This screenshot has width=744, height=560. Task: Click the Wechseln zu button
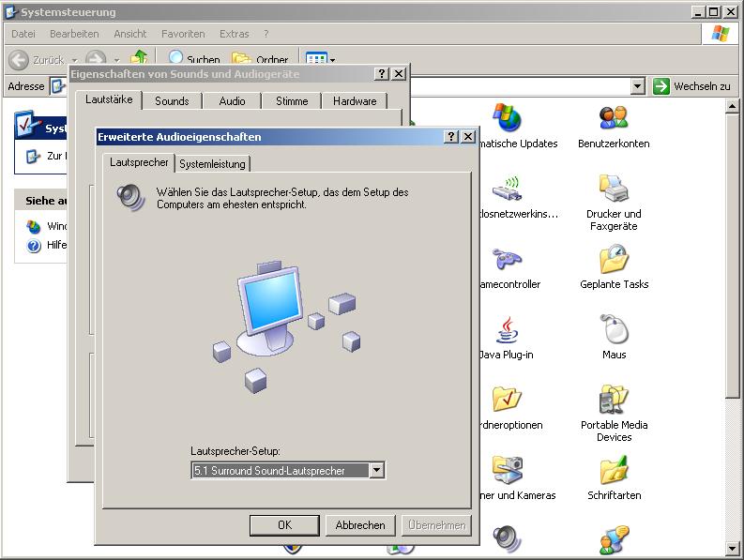(x=691, y=86)
